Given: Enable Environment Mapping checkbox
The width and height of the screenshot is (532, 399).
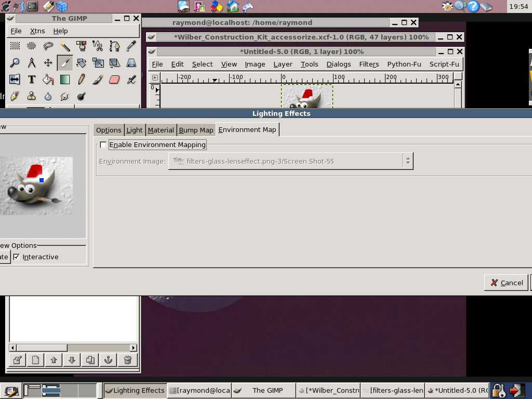Looking at the screenshot, I should point(103,145).
